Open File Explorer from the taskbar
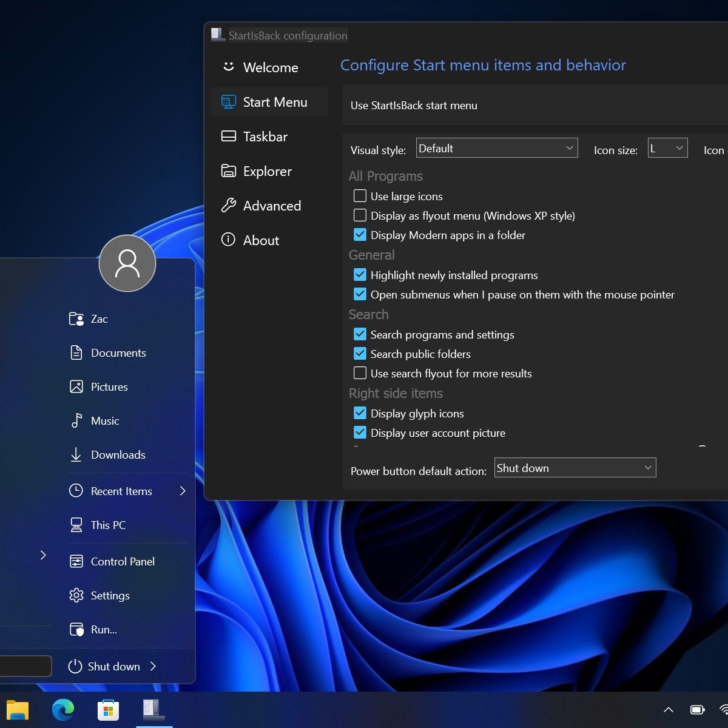 click(18, 709)
